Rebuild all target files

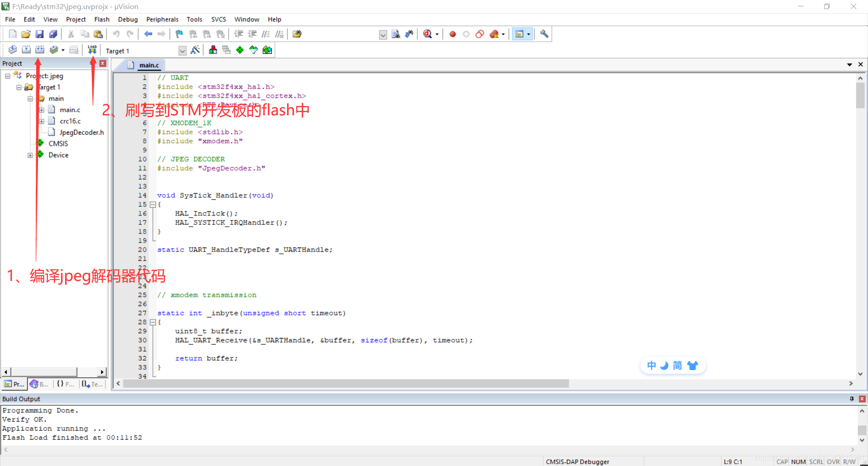[40, 50]
